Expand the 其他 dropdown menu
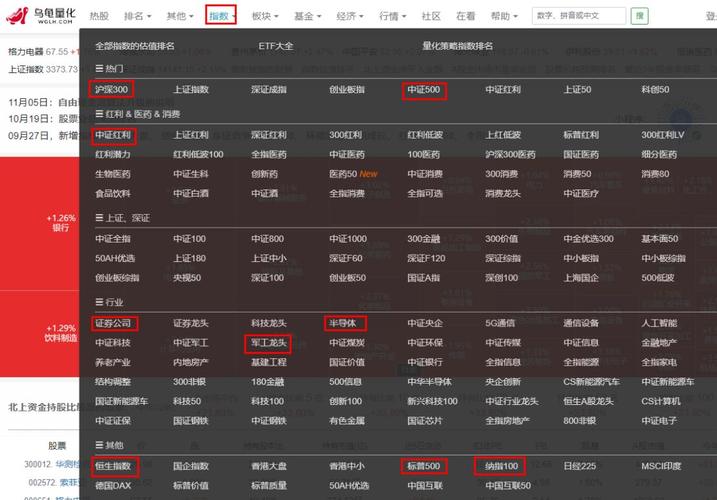Viewport: 717px width, 500px height. (180, 16)
